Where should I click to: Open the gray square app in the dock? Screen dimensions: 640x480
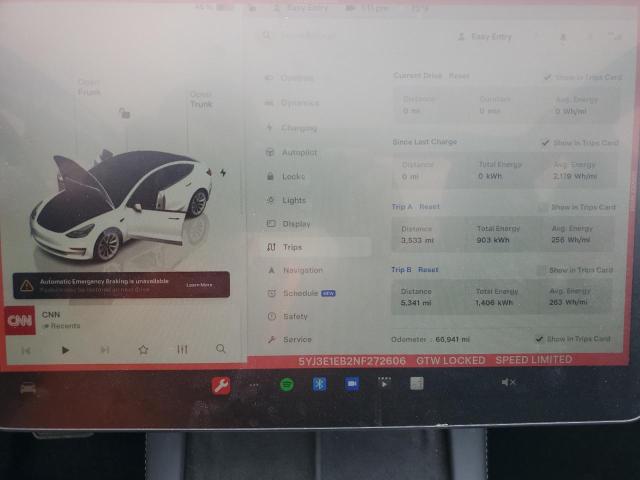click(x=416, y=383)
